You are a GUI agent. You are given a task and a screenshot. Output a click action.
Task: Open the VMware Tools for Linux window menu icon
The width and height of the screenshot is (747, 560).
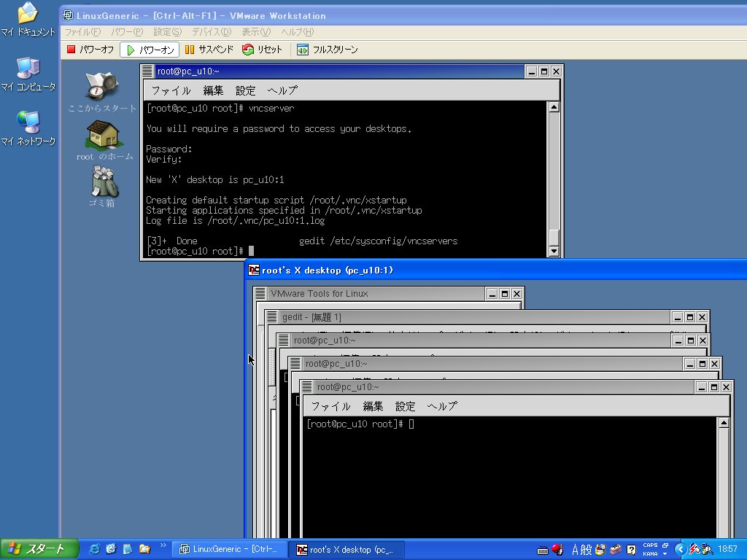point(260,294)
